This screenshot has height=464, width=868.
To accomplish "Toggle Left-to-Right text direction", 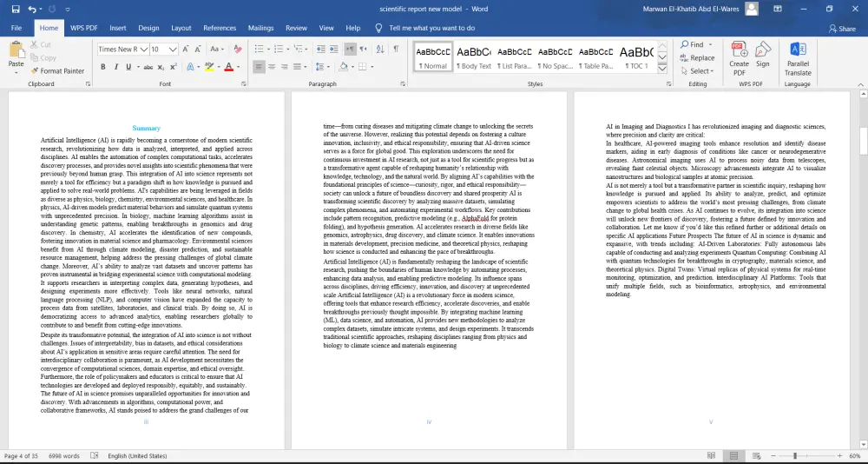I will pyautogui.click(x=350, y=50).
